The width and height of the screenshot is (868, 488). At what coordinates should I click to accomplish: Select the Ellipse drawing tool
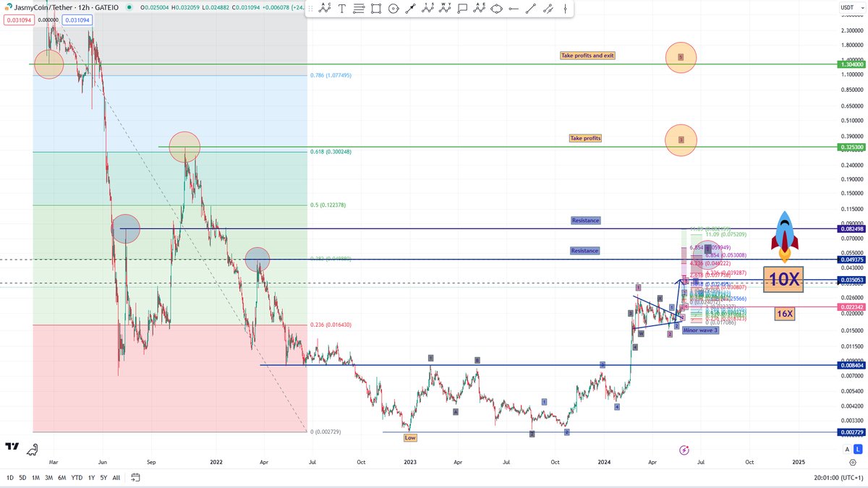(496, 9)
